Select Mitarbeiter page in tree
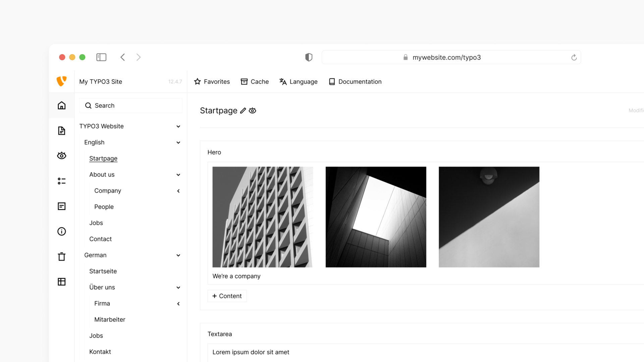Screen dimensions: 644x362 [x=110, y=320]
